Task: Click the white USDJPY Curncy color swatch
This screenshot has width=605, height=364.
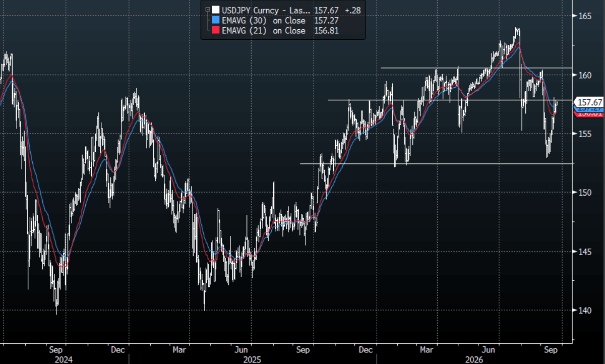Action: [215, 9]
